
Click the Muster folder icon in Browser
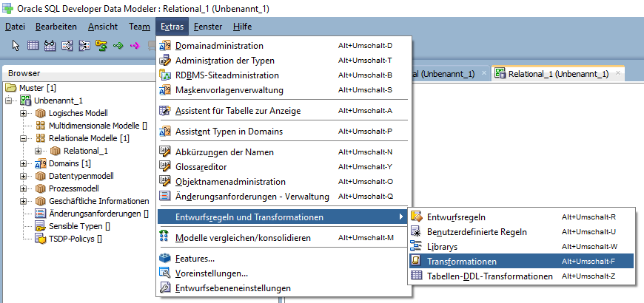(10, 88)
